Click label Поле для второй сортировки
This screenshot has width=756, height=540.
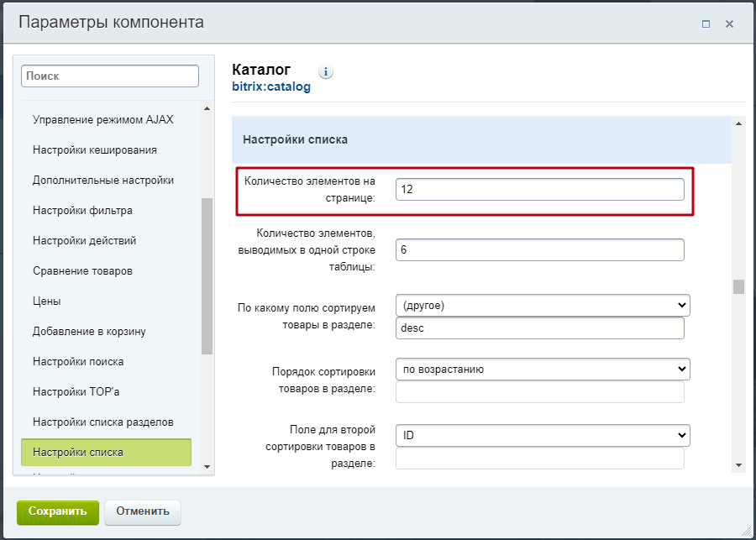[x=321, y=447]
